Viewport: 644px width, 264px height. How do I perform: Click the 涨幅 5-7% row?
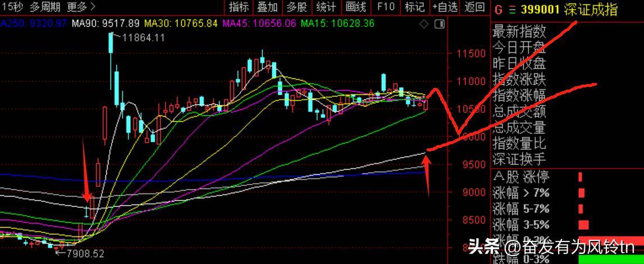coord(521,209)
